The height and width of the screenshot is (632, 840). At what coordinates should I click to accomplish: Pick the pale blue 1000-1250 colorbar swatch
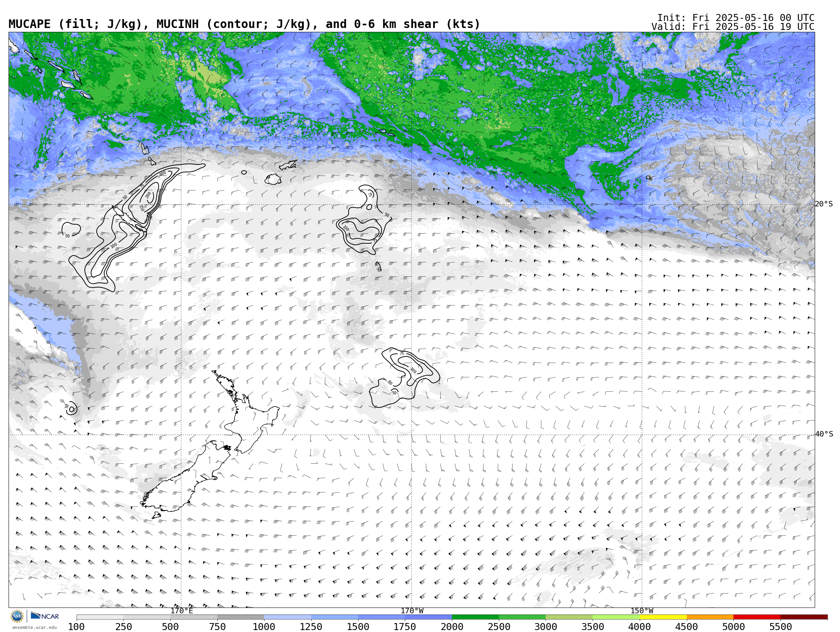point(287,617)
